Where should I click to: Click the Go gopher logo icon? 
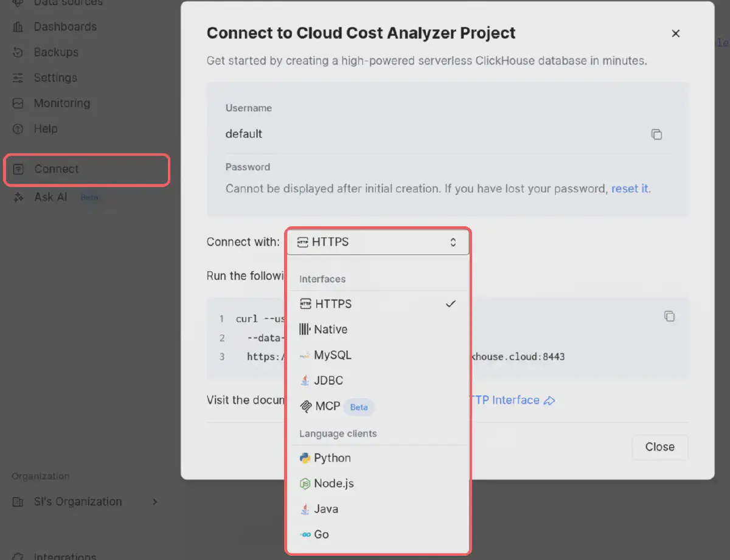305,534
